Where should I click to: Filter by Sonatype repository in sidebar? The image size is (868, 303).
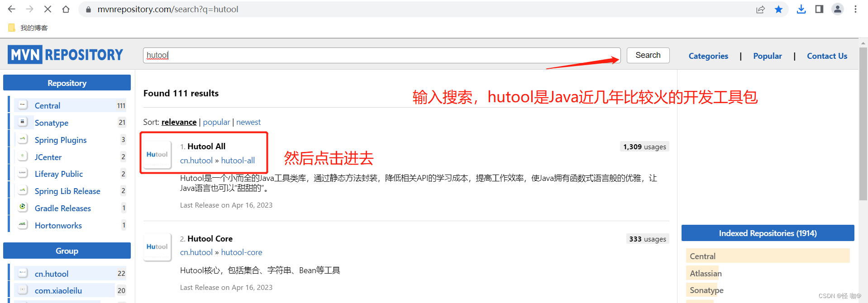[x=52, y=123]
